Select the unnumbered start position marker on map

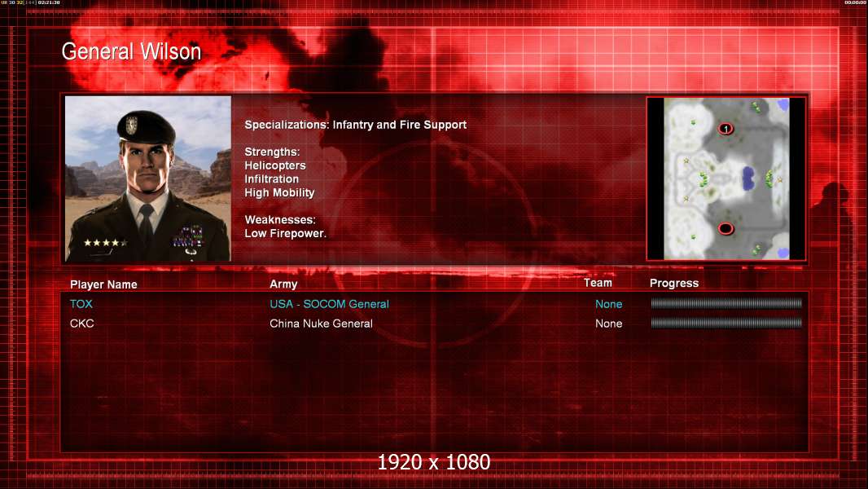[x=726, y=228]
